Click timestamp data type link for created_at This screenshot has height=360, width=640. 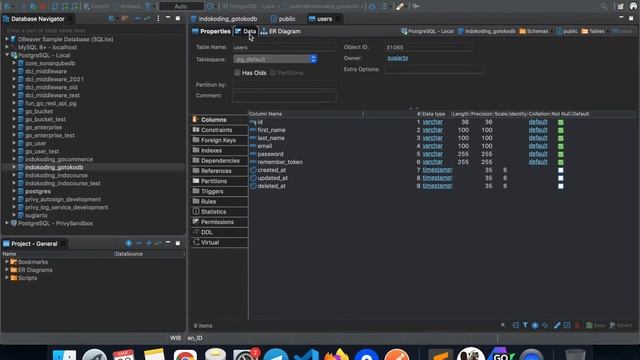pyautogui.click(x=437, y=170)
